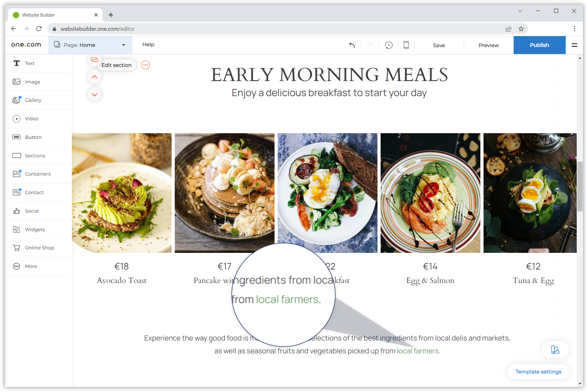Open Chrome's three-dot menu

574,29
